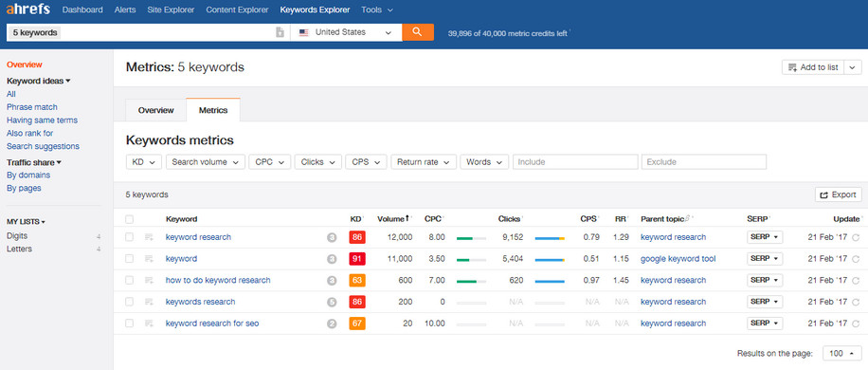Open Having same terms link

[42, 120]
